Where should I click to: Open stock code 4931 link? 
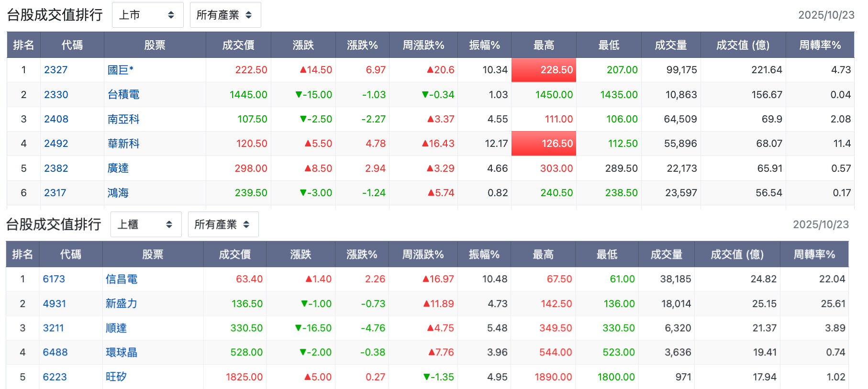point(55,304)
